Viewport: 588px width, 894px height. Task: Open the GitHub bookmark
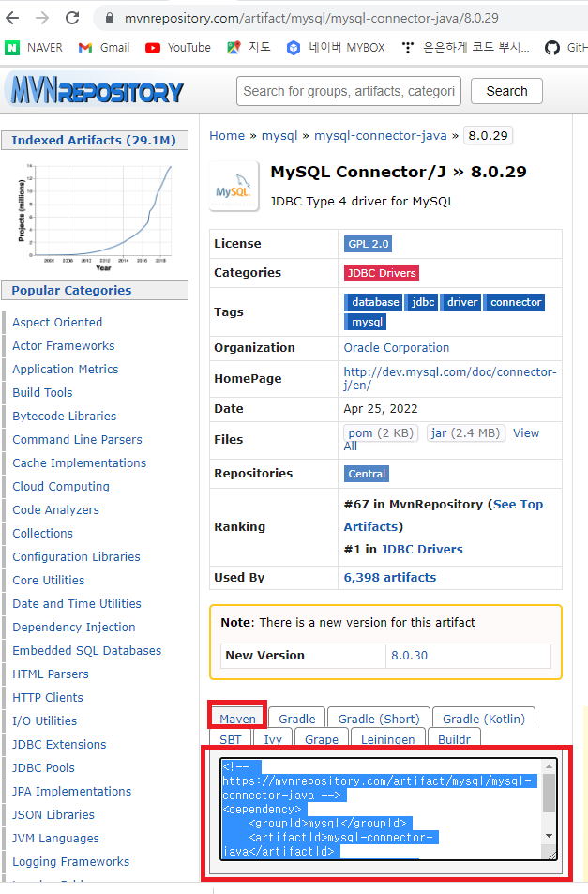coord(565,48)
